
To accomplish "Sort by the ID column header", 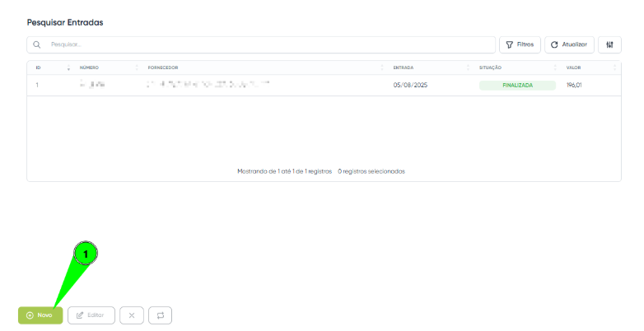I will (39, 68).
